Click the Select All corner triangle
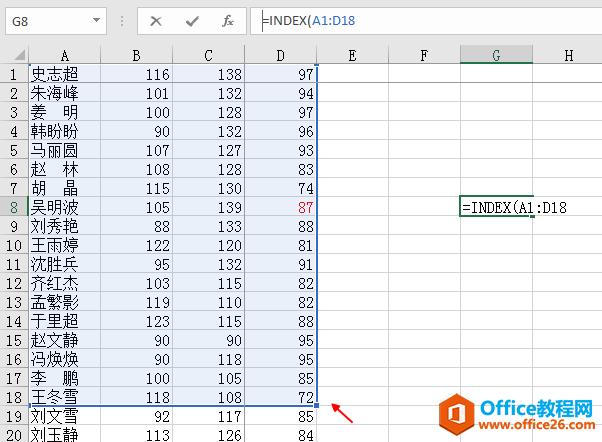The image size is (602, 442). pos(14,55)
